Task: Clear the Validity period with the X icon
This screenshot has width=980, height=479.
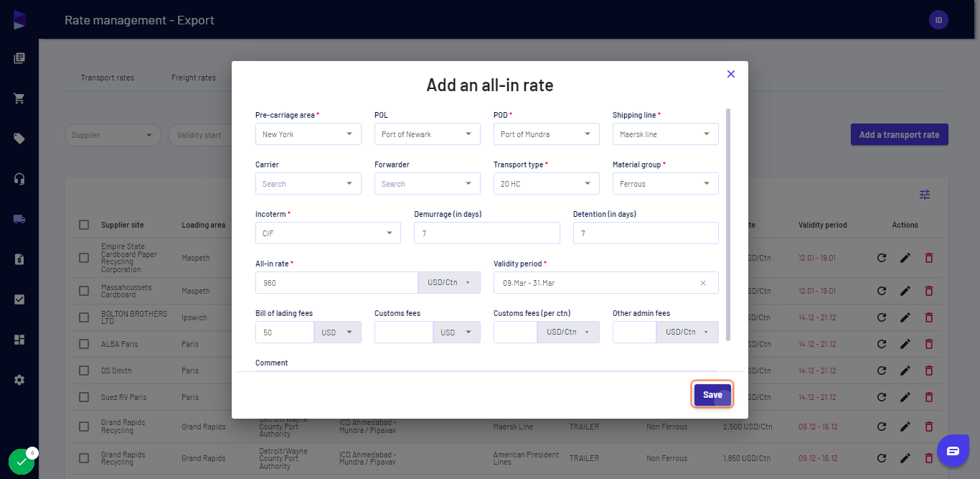Action: 703,283
